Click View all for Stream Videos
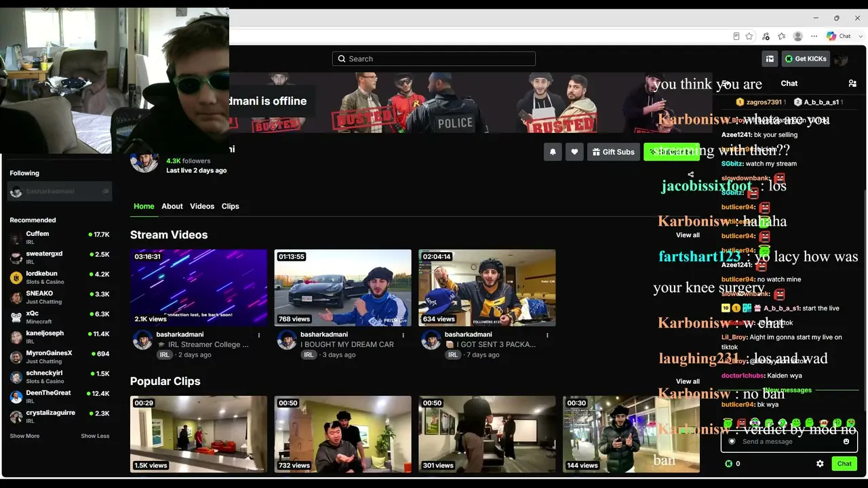Viewport: 868px width, 488px height. pos(688,235)
